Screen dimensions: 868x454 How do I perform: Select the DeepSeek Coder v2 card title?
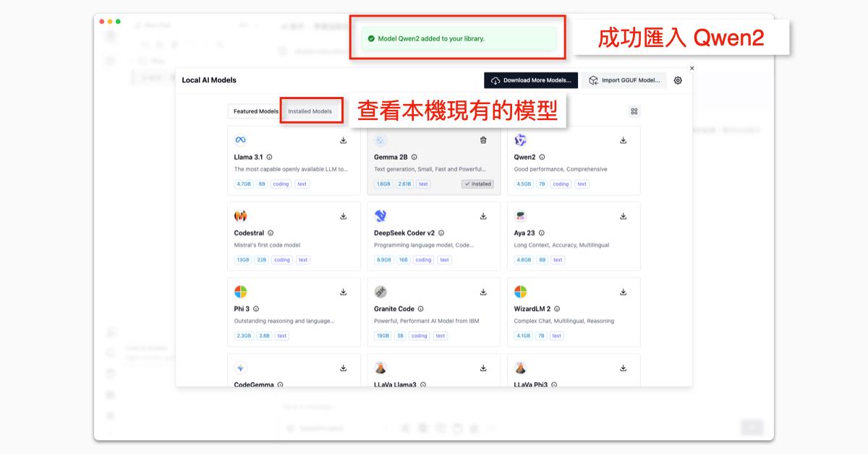[x=404, y=233]
